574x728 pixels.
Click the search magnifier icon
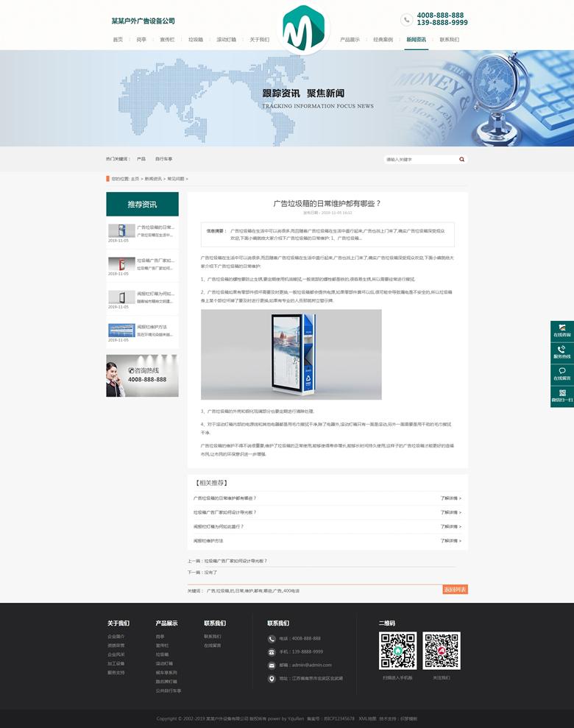point(461,159)
